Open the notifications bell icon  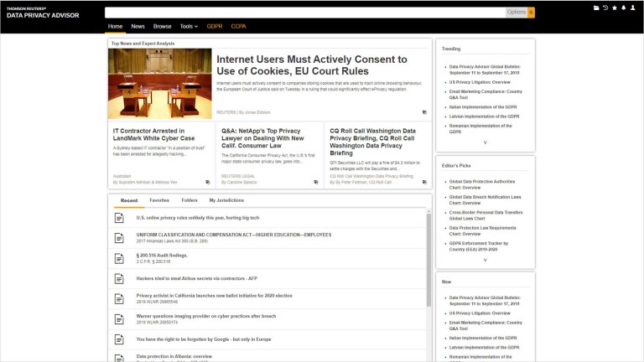tap(624, 8)
